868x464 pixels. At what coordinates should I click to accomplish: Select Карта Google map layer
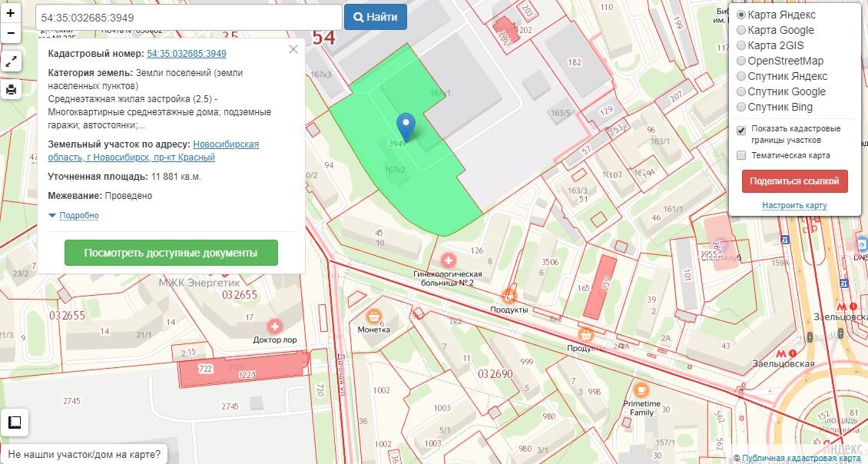point(742,30)
